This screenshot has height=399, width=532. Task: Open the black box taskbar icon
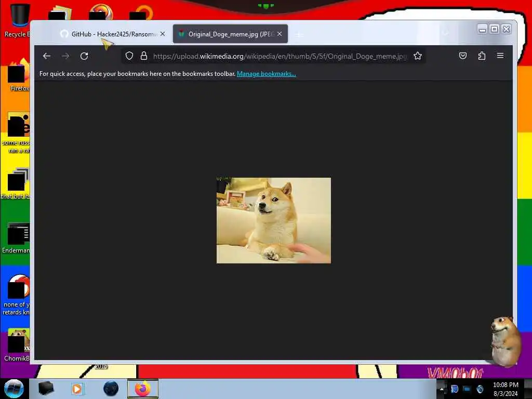coord(46,389)
